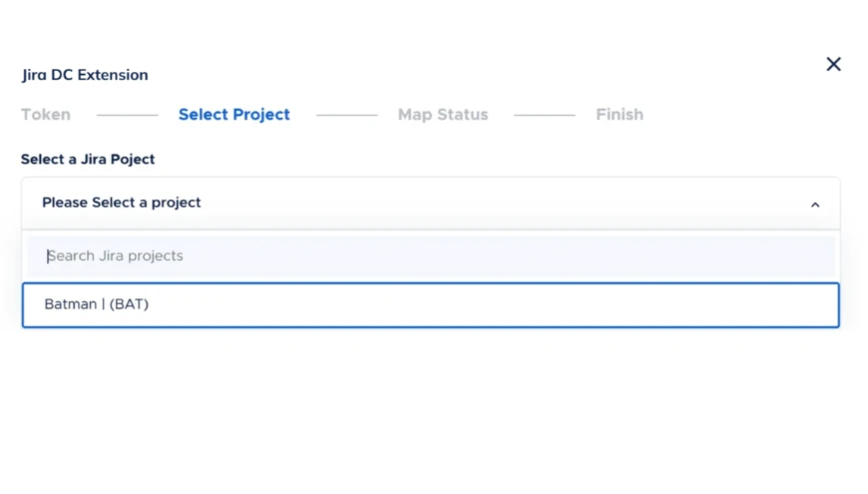Viewport: 868px width, 494px height.
Task: Open the Select Project step
Action: coord(233,115)
